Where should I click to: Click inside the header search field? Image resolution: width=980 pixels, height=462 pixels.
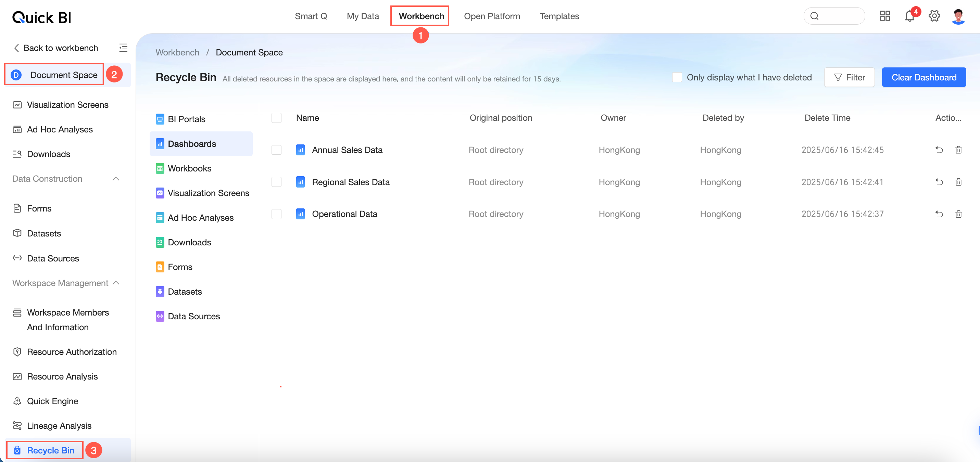pyautogui.click(x=834, y=16)
